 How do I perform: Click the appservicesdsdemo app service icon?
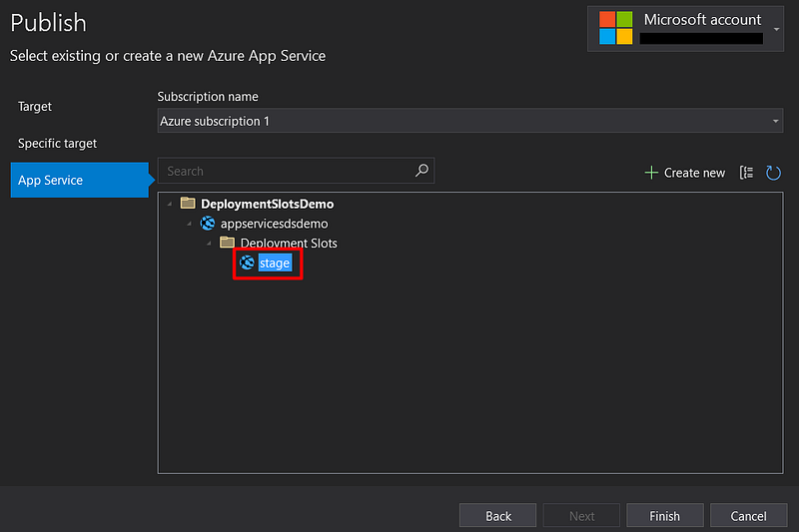[208, 223]
